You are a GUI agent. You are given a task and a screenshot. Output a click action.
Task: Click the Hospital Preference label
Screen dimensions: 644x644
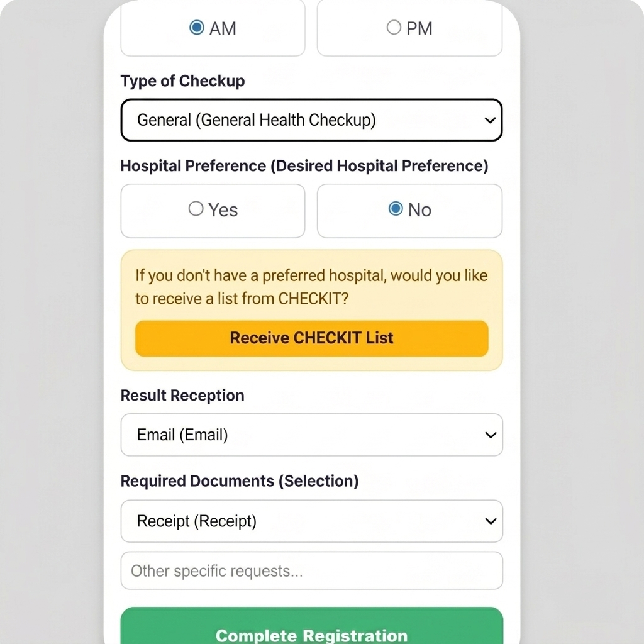pos(304,166)
